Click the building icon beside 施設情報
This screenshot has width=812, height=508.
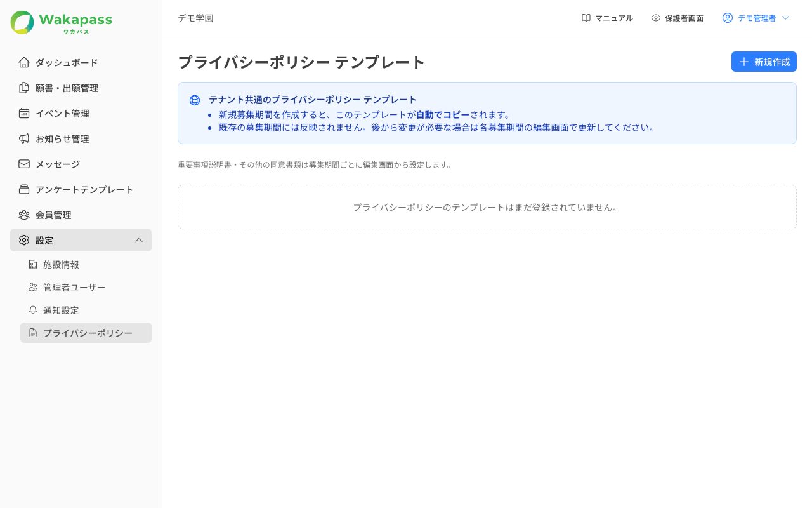pos(33,264)
